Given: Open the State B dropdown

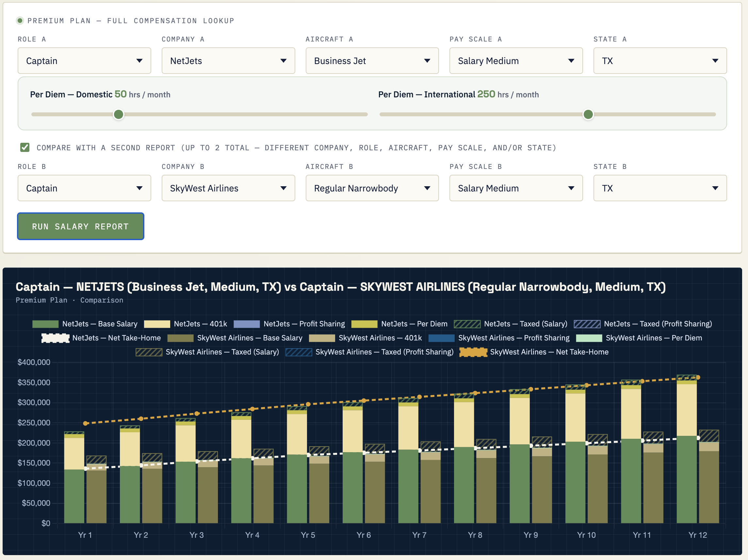Looking at the screenshot, I should 660,189.
